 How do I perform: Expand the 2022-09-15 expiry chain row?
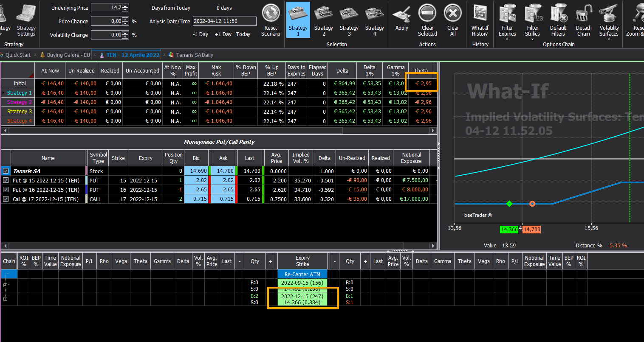click(x=6, y=285)
